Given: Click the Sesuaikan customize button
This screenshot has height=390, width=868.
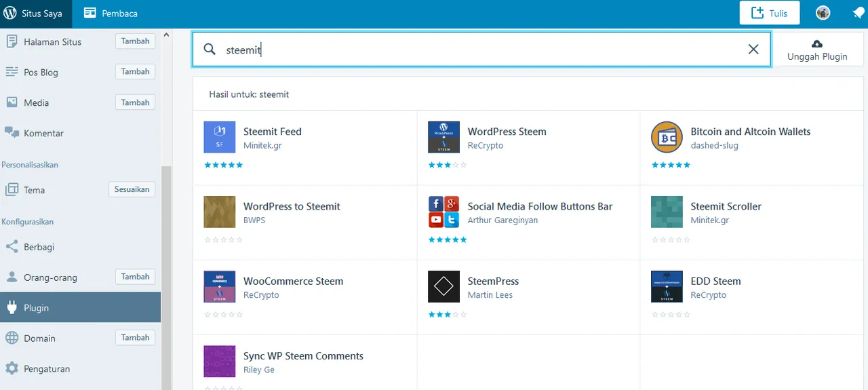Looking at the screenshot, I should [132, 189].
